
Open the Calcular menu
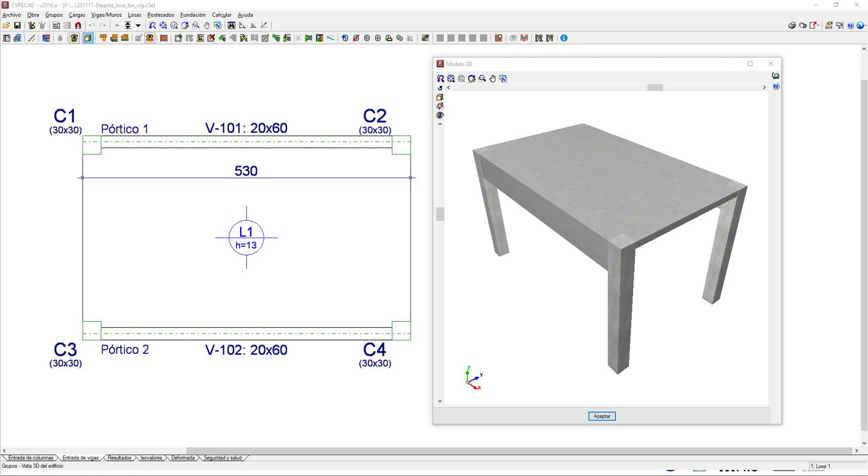(x=221, y=15)
